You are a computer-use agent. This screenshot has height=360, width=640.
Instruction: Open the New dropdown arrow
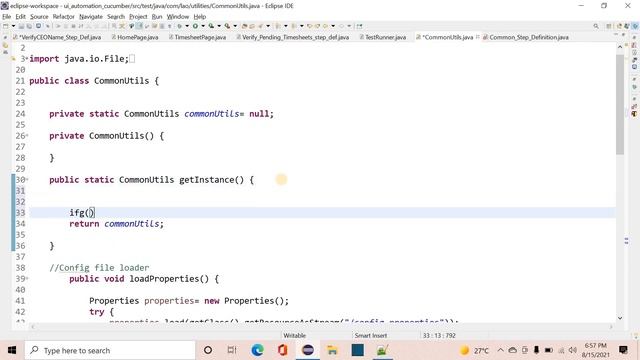[13, 26]
